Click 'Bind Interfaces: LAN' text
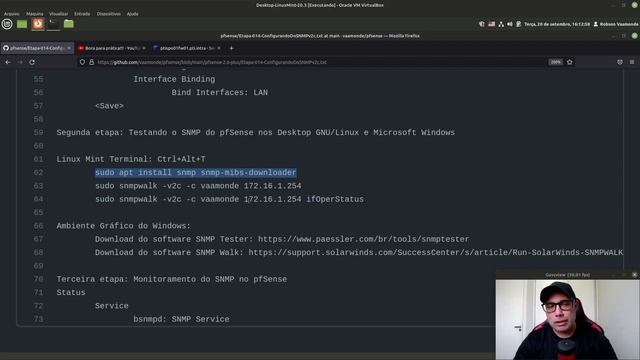 pos(220,93)
